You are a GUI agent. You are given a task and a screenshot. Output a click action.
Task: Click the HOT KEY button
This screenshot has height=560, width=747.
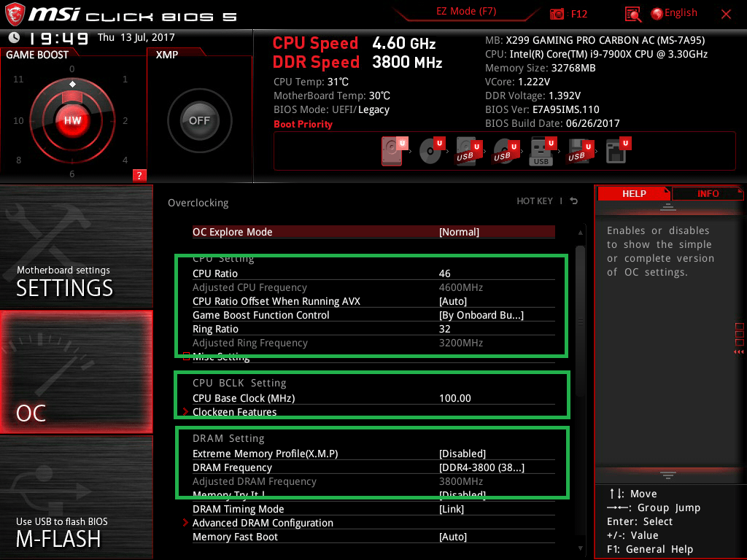(535, 201)
